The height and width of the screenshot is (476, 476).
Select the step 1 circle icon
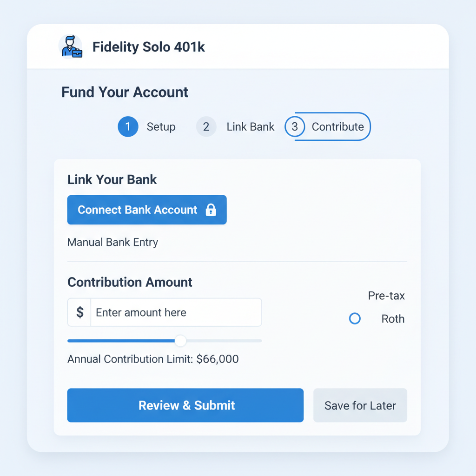[x=128, y=126]
